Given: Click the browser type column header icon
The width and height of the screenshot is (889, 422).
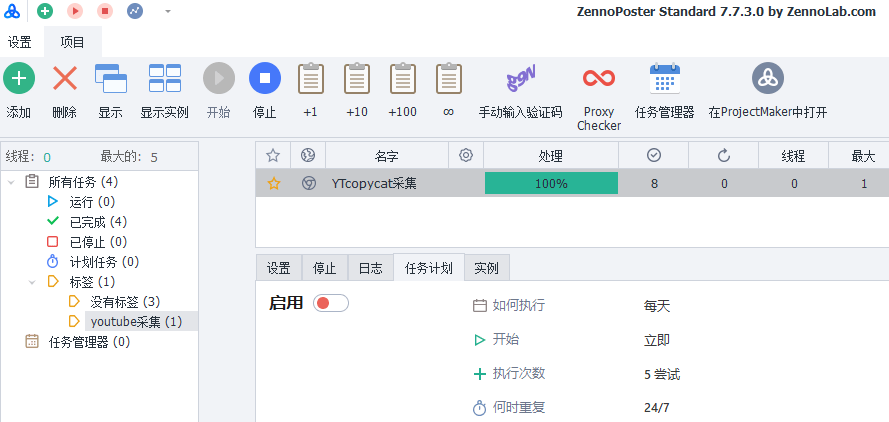Looking at the screenshot, I should pos(308,155).
